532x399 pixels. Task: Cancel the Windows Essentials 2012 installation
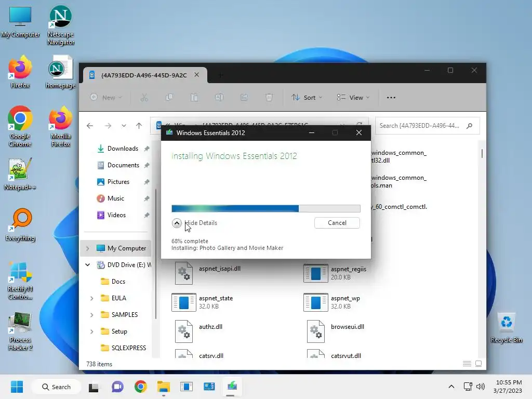[337, 223]
